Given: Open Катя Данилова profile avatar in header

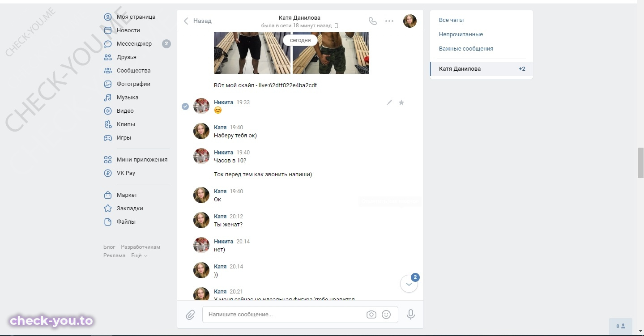Looking at the screenshot, I should pos(410,21).
